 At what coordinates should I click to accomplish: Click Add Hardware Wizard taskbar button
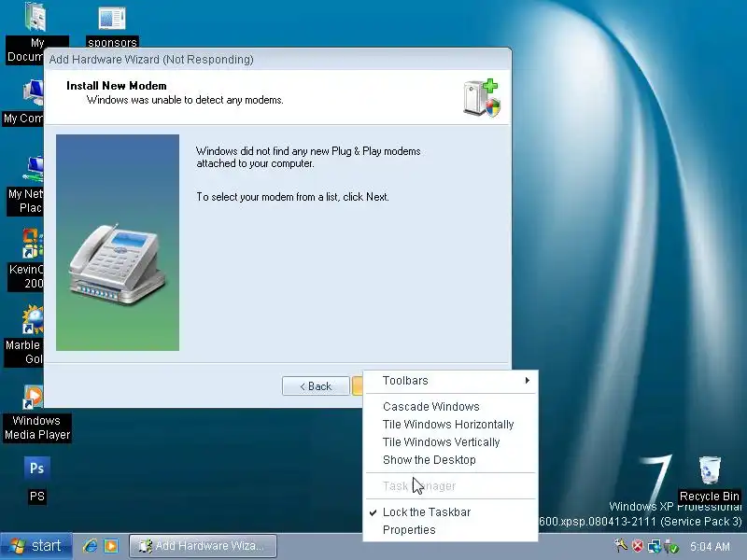pyautogui.click(x=203, y=546)
